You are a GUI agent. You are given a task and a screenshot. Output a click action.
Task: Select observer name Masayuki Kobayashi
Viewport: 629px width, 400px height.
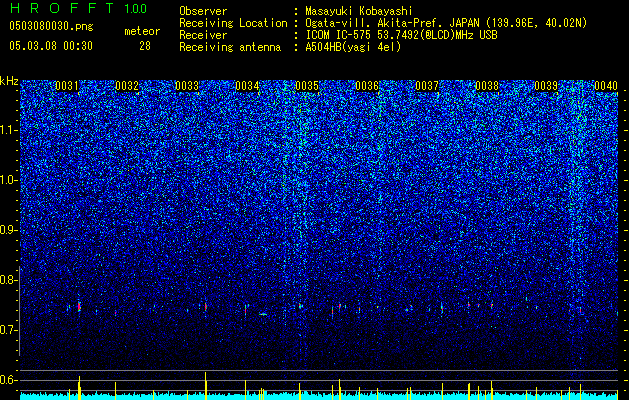click(x=359, y=11)
